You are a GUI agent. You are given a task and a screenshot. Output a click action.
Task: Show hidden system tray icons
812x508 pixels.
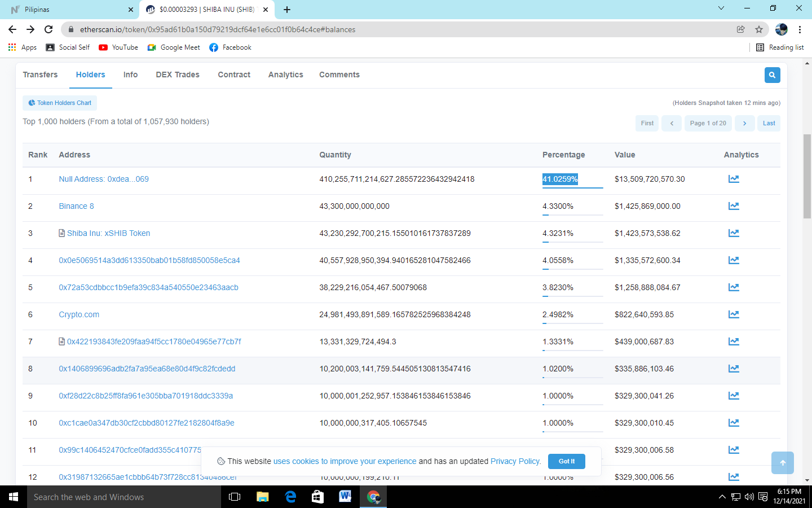[722, 497]
